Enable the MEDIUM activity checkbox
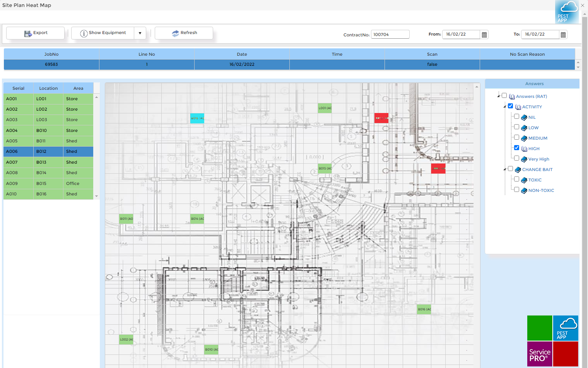Image resolution: width=588 pixels, height=368 pixels. pos(516,137)
